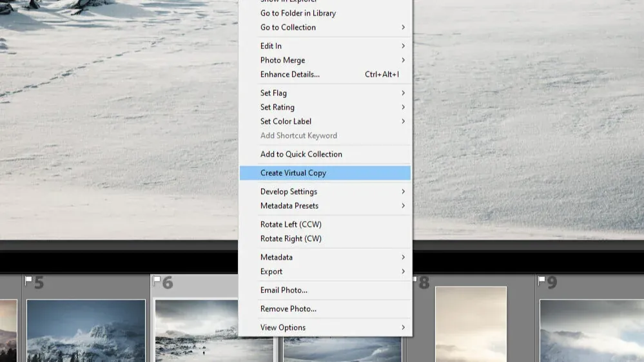Select Email Photo option
644x362 pixels.
click(325, 290)
